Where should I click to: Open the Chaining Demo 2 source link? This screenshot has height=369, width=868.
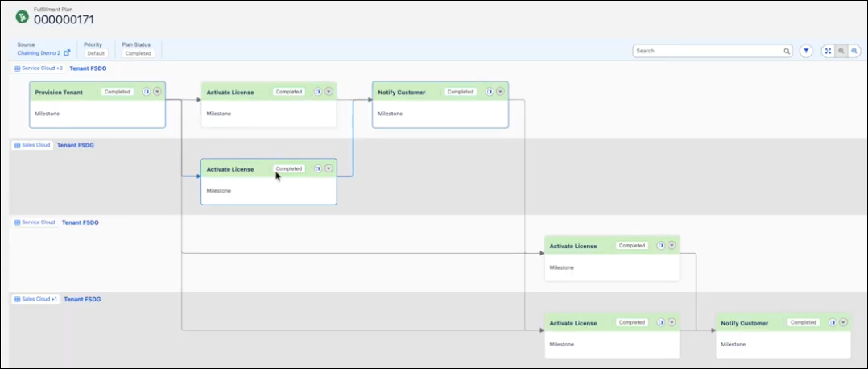(x=39, y=53)
